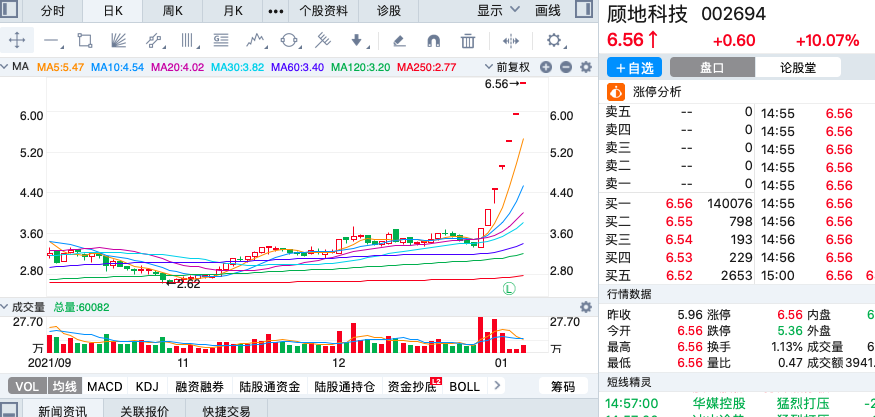Toggle bottom panel icon near 新闻资讯
This screenshot has width=875, height=417.
pos(9,409)
